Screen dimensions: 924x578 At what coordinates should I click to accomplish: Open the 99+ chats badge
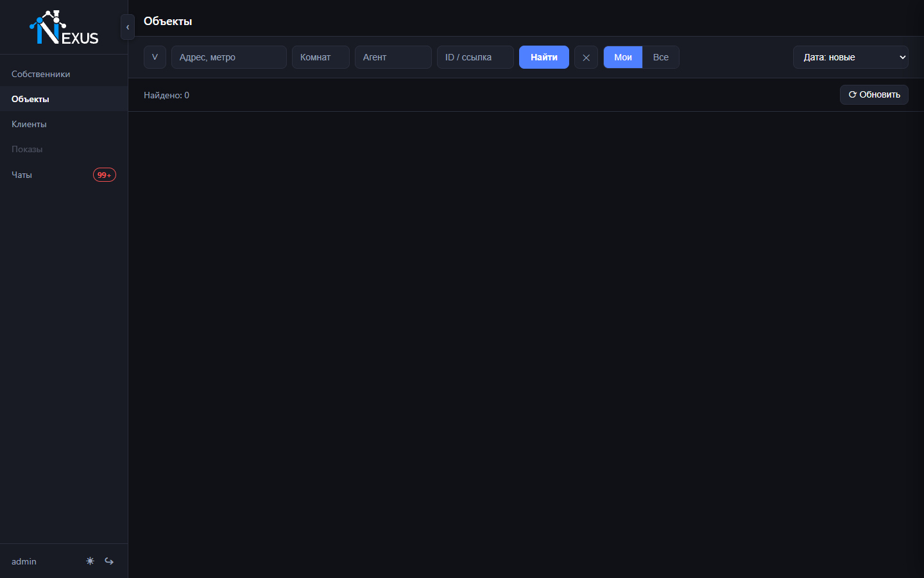tap(105, 175)
